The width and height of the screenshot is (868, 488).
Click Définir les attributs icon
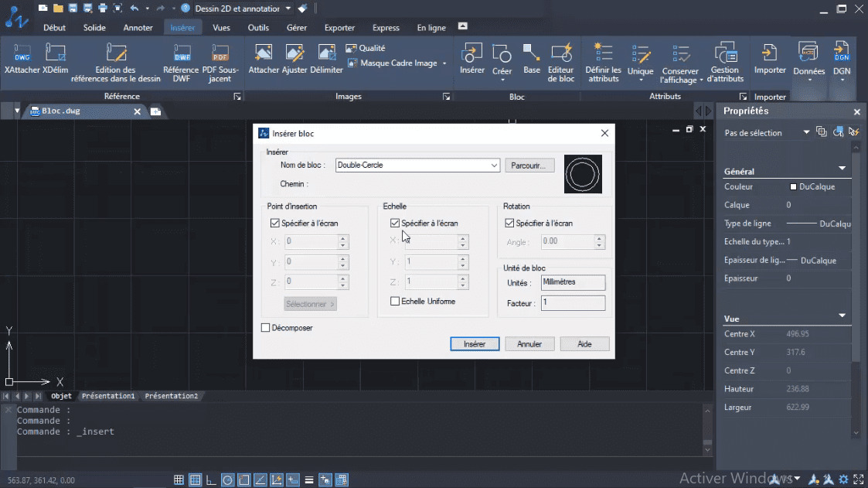click(603, 53)
